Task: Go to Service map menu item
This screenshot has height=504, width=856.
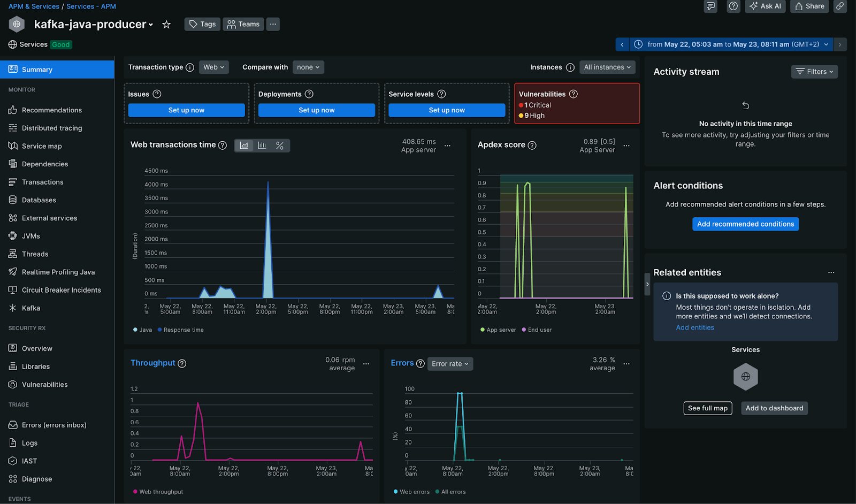Action: (42, 146)
